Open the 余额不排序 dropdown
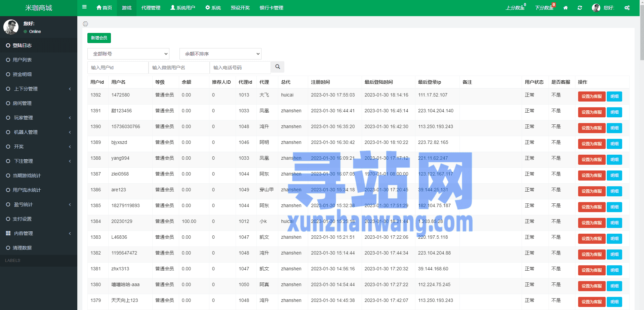Viewport: 644px width, 310px height. pyautogui.click(x=220, y=54)
